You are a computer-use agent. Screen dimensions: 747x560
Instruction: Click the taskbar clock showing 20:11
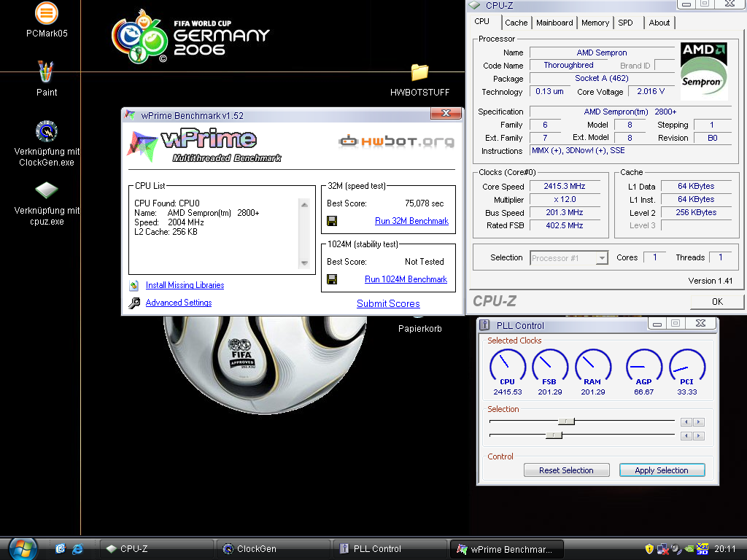click(724, 549)
